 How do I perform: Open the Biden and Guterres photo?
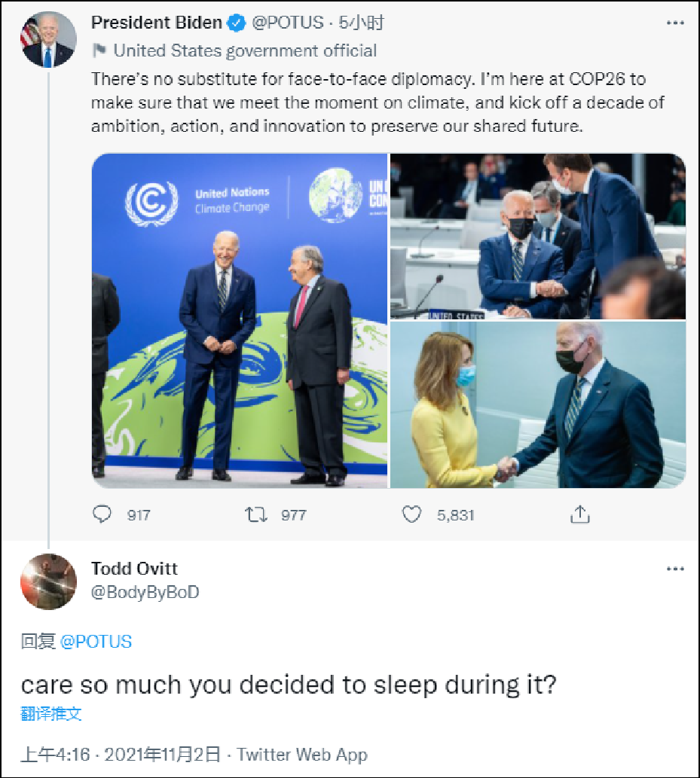240,321
